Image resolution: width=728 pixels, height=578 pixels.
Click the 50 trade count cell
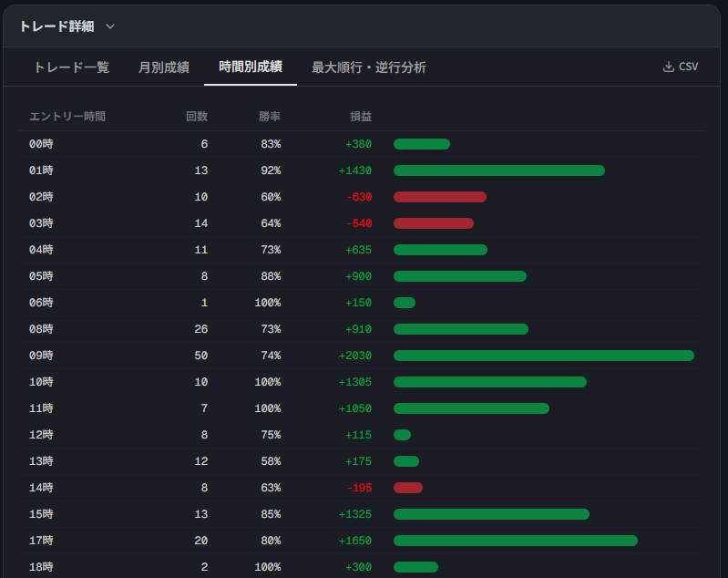(201, 356)
